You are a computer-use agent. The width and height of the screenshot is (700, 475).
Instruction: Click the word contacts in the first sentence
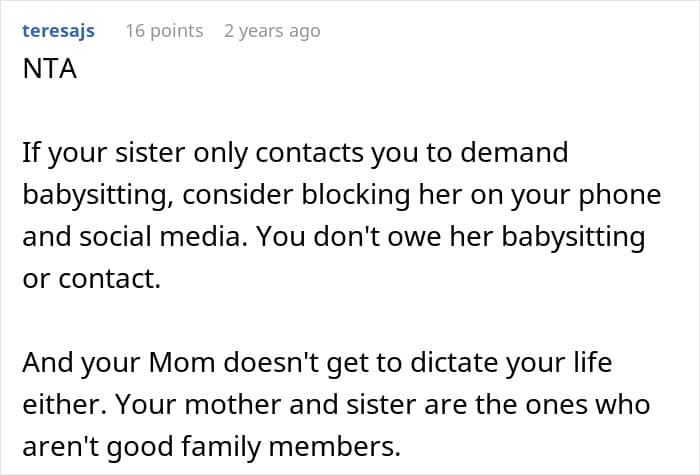(x=309, y=153)
